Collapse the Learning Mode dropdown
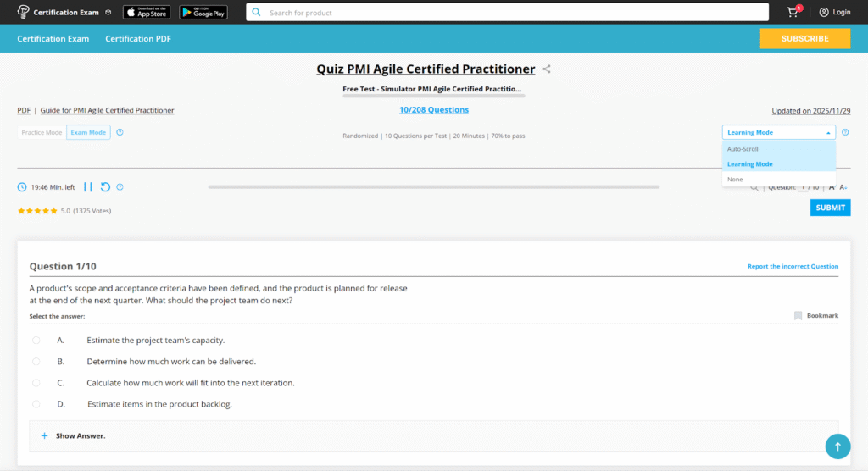This screenshot has height=471, width=868. point(778,133)
